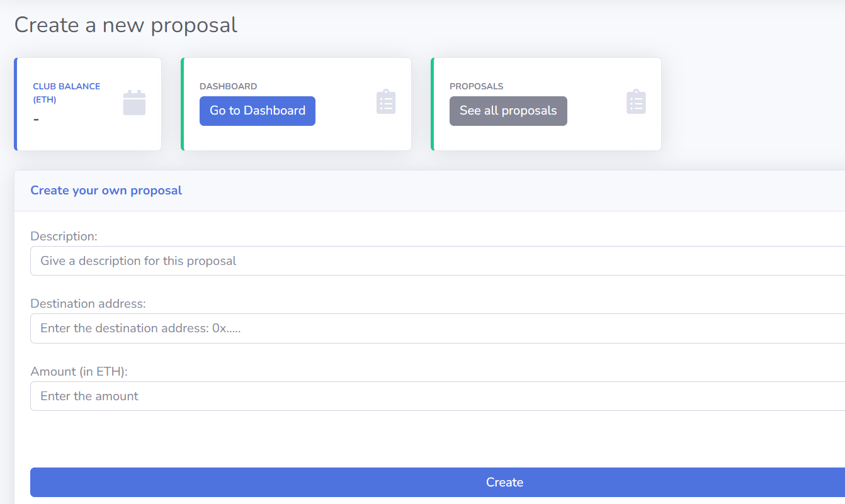Click the clipboard icon in the Dashboard card
The width and height of the screenshot is (845, 504).
[x=386, y=102]
